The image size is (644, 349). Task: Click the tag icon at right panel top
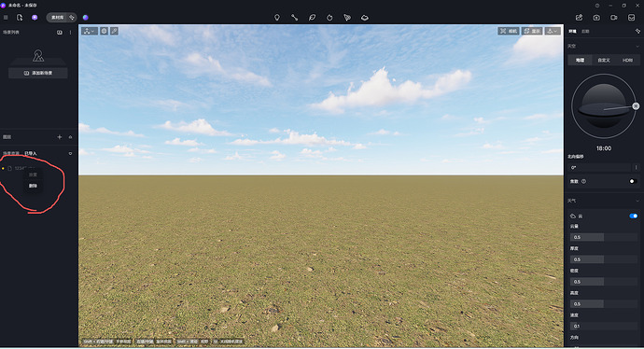pos(637,31)
